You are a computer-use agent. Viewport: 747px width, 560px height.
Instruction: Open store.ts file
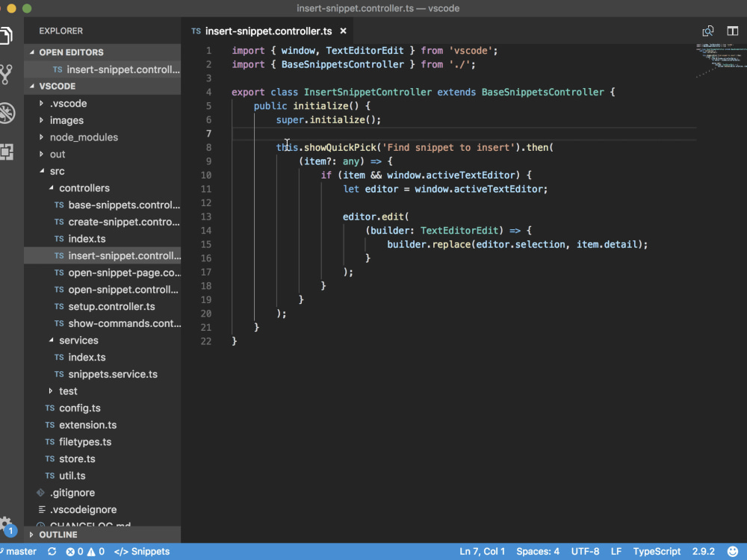102,458
